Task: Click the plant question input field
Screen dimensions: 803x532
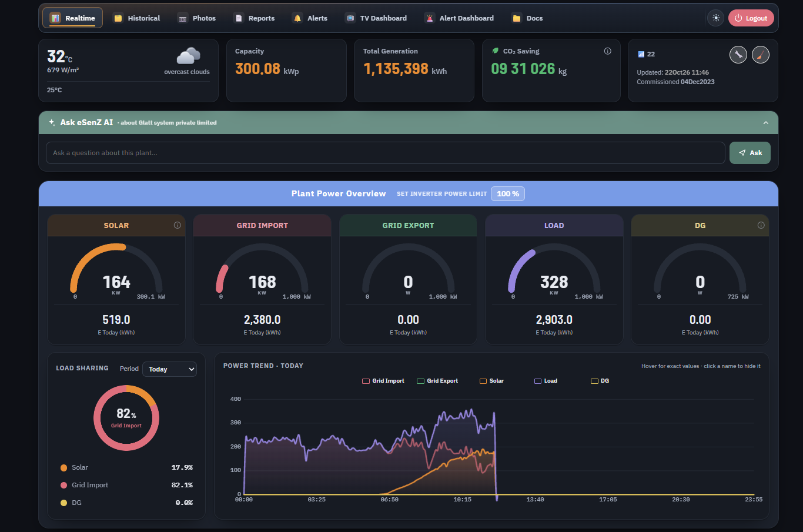Action: [x=386, y=153]
